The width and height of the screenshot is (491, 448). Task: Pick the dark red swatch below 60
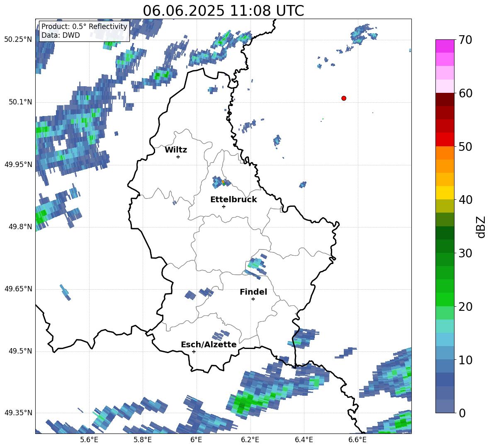(445, 99)
